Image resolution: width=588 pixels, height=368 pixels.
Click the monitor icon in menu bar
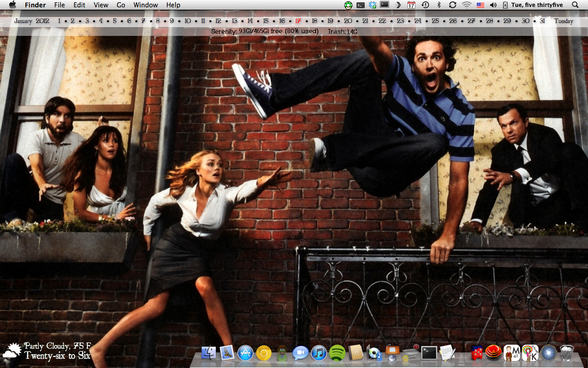[x=384, y=5]
